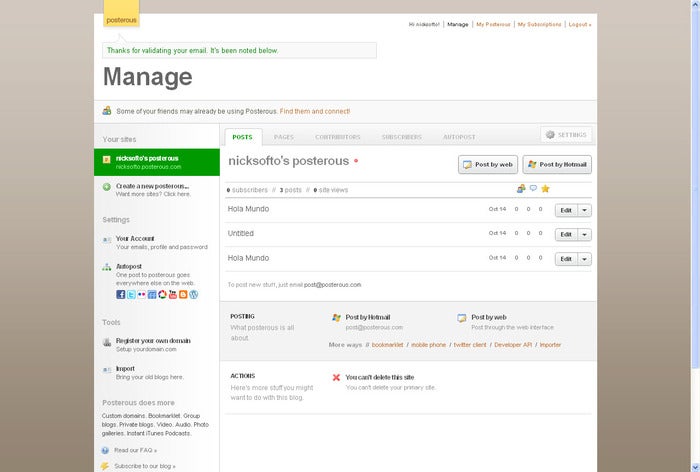The image size is (700, 472).
Task: Click the 'Find them and connect!' link
Action: tap(315, 111)
